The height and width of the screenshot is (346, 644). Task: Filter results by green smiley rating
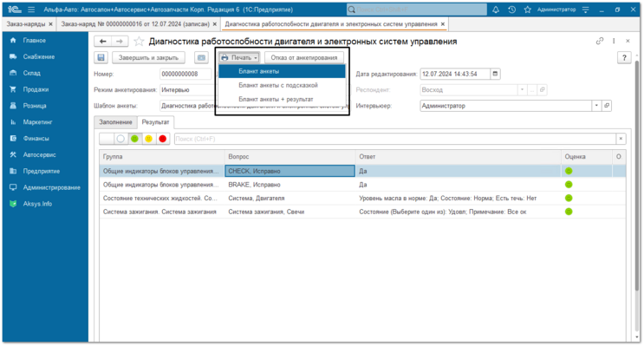point(134,139)
